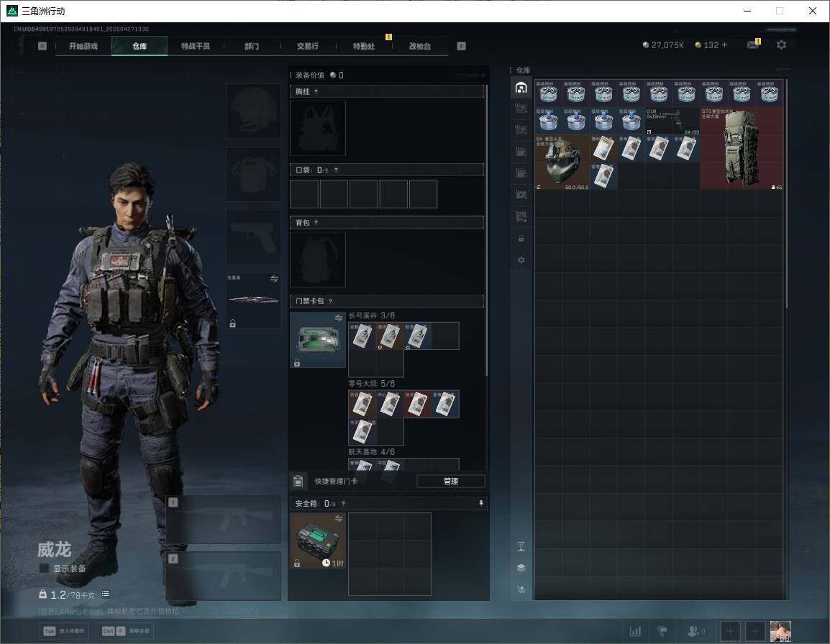Image resolution: width=830 pixels, height=644 pixels.
Task: Click the Ctrl F shortcut button
Action: point(125,631)
